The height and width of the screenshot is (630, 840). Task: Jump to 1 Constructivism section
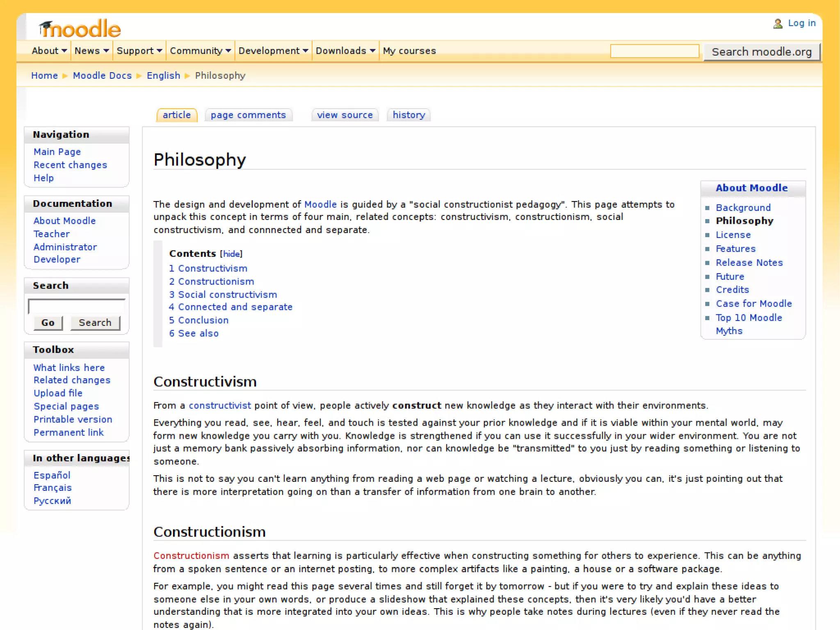208,268
